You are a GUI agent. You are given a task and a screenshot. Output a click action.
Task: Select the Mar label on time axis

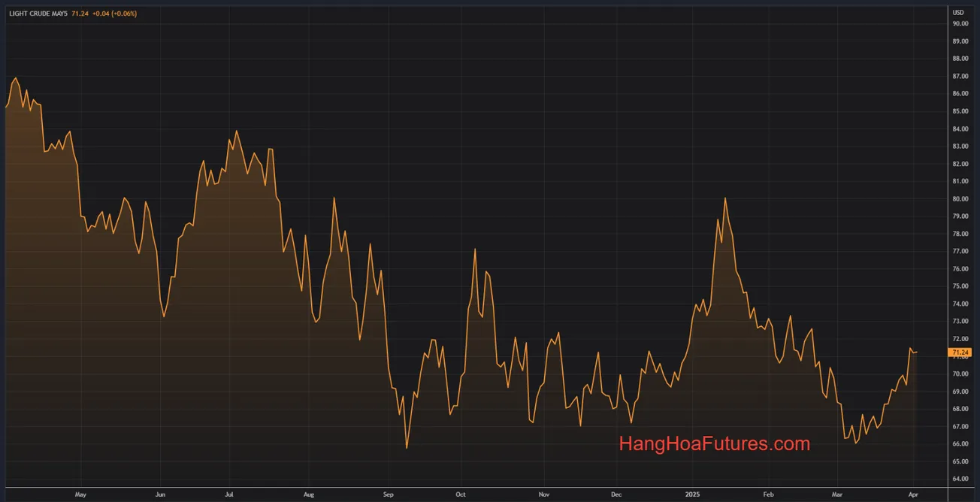[x=837, y=494]
